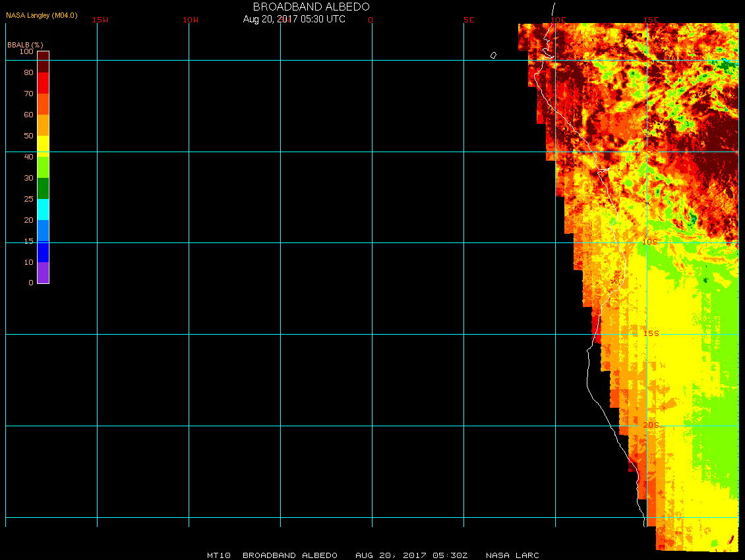This screenshot has height=560, width=745.
Task: Click the dark green 25-30% colorbar segment
Action: (43, 188)
